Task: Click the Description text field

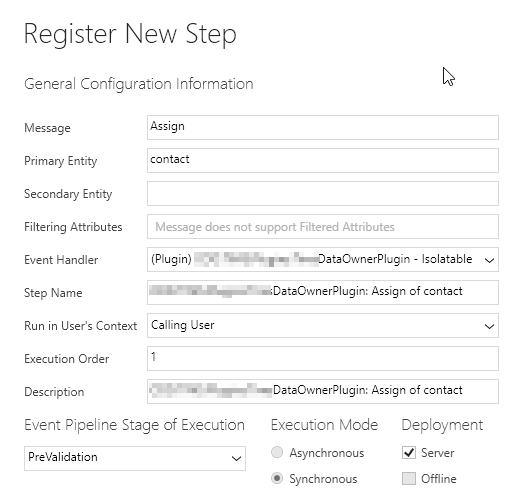Action: coord(323,391)
